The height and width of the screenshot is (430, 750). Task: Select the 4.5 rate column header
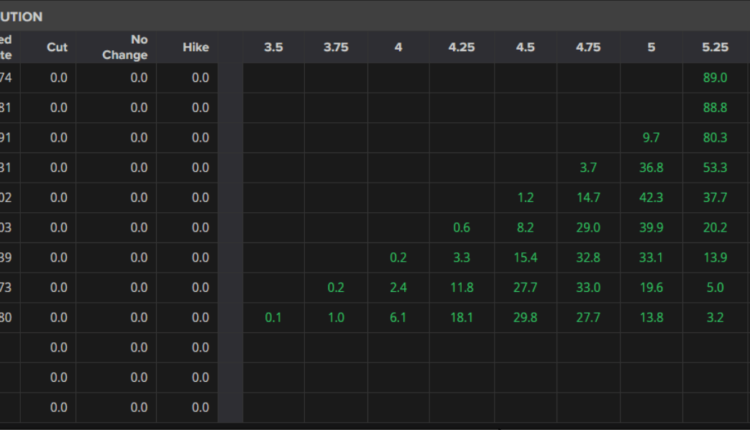click(x=525, y=47)
